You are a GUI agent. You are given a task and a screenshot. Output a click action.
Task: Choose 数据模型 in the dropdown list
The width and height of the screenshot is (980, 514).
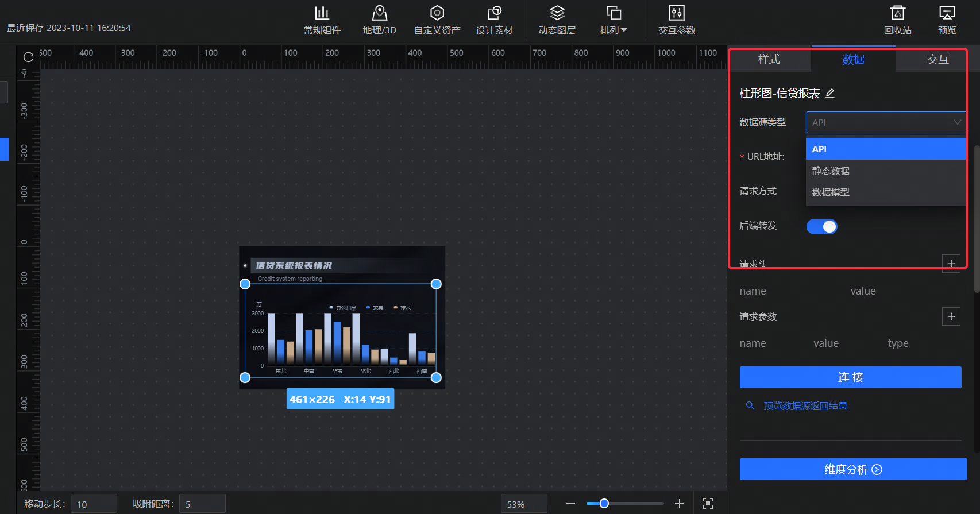coord(831,192)
